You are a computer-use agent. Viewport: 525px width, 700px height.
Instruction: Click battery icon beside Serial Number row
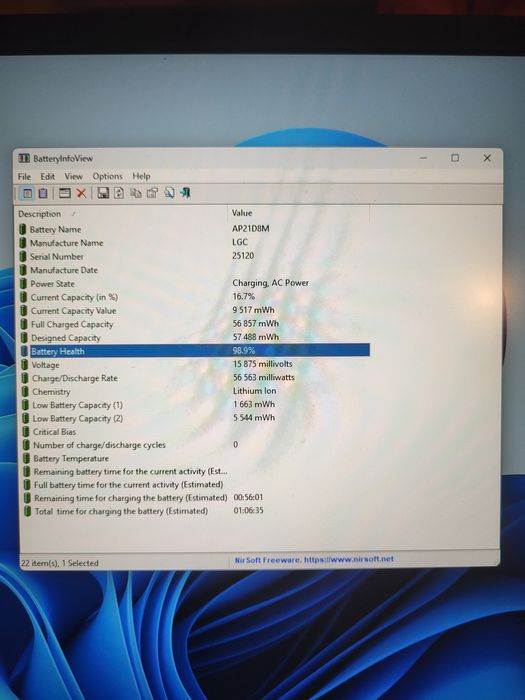pyautogui.click(x=23, y=256)
